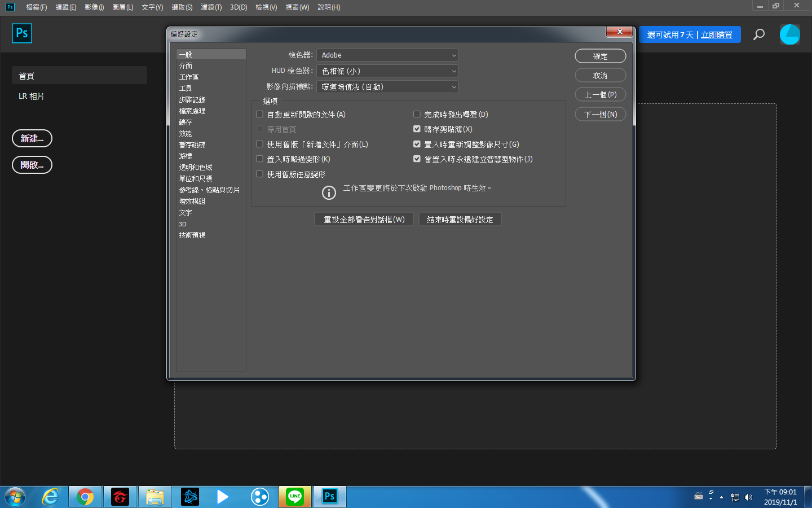Image resolution: width=812 pixels, height=508 pixels.
Task: Enable 完成時發出嗶聲 checkbox
Action: click(417, 114)
